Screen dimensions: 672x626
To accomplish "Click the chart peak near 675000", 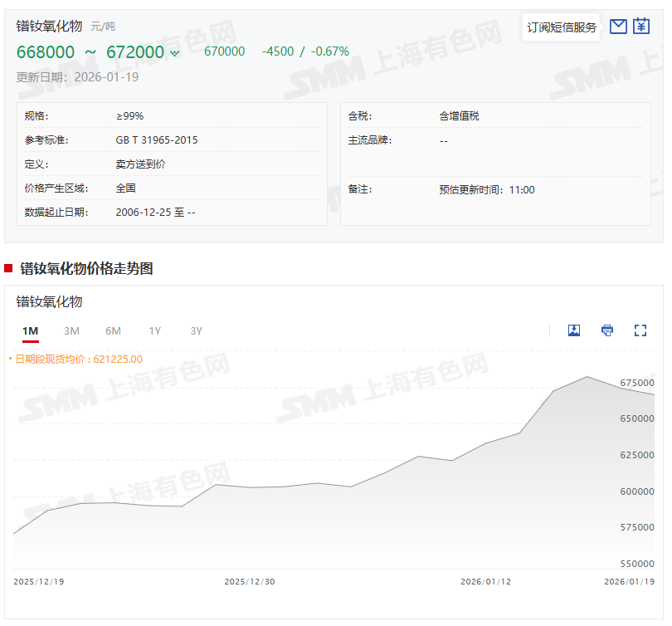I will click(x=587, y=377).
